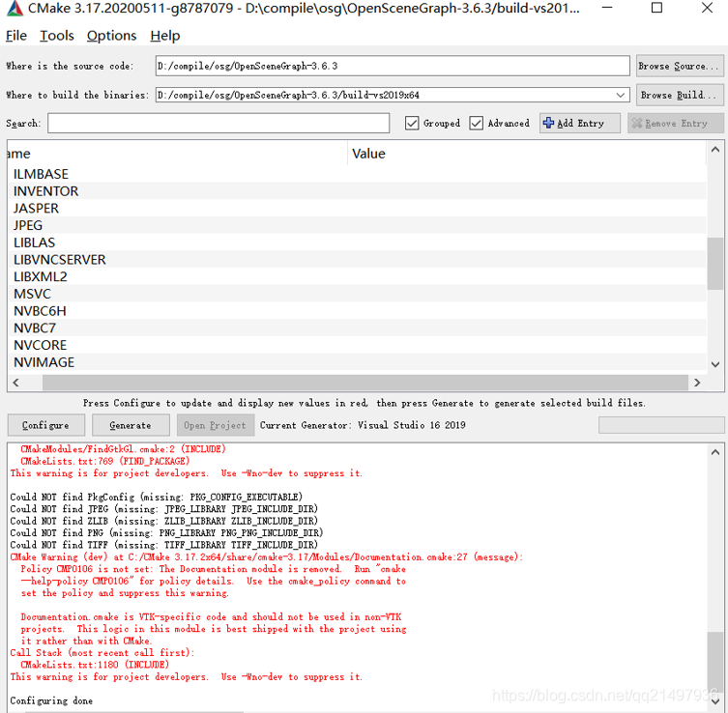
Task: Expand the LIBVNCSERVER group
Action: 60,260
